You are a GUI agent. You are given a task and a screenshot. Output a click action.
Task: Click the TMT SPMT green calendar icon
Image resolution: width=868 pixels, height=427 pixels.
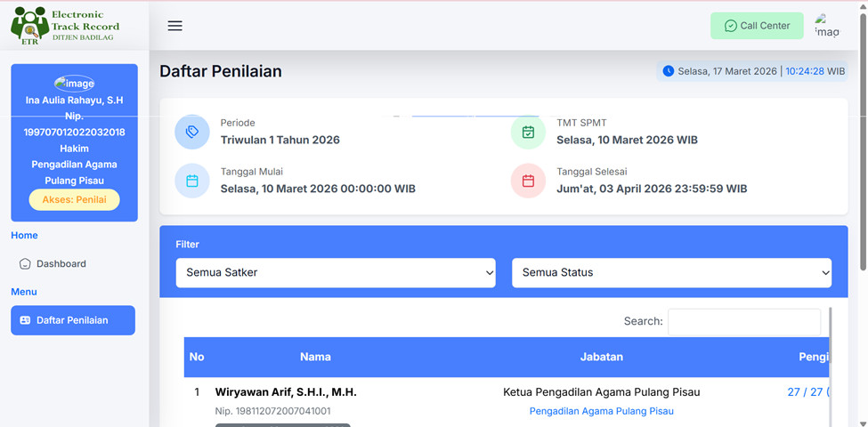(x=528, y=132)
